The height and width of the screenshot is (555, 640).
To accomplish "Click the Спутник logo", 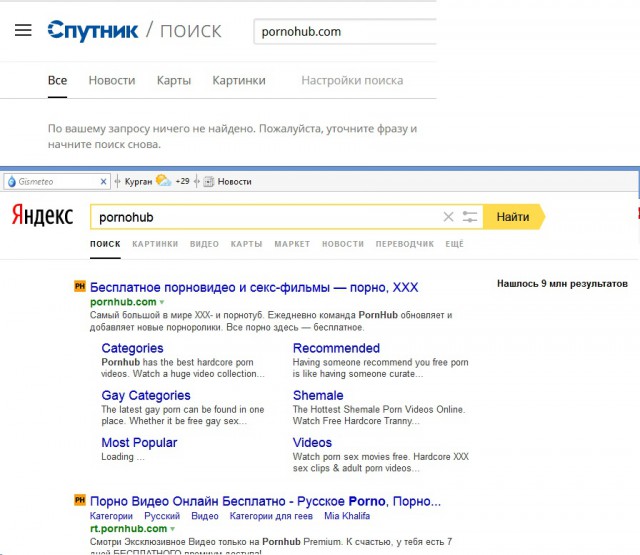I will tap(93, 31).
